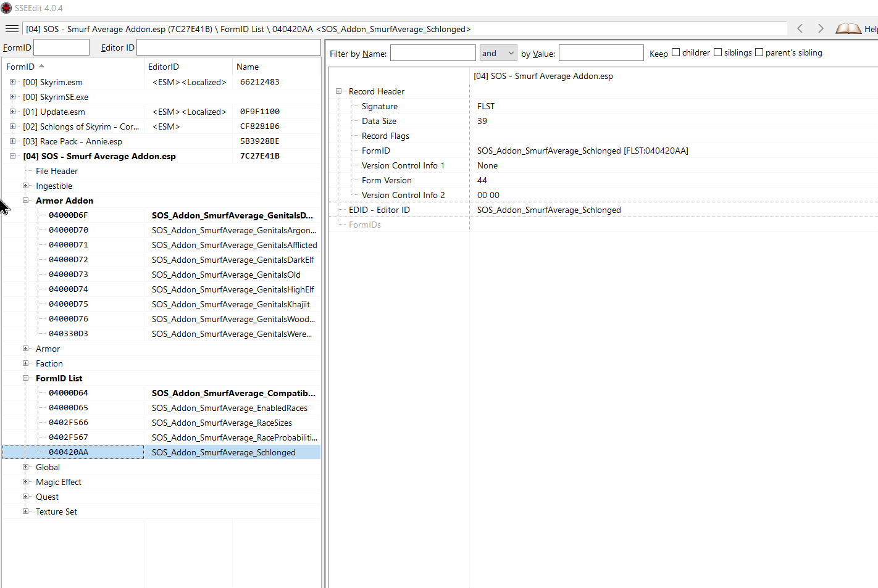878x588 pixels.
Task: Select the GenitalsKhajiit record
Action: pos(161,304)
